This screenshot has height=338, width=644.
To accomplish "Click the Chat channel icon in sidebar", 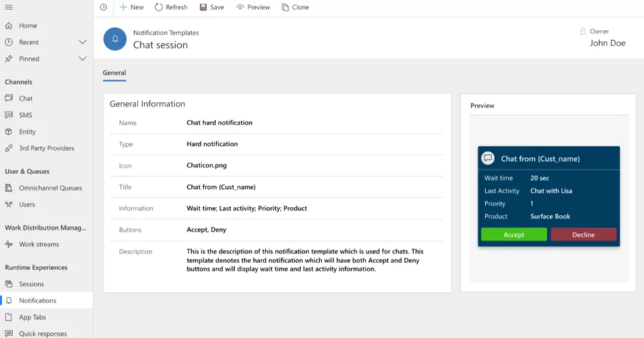I will click(9, 98).
